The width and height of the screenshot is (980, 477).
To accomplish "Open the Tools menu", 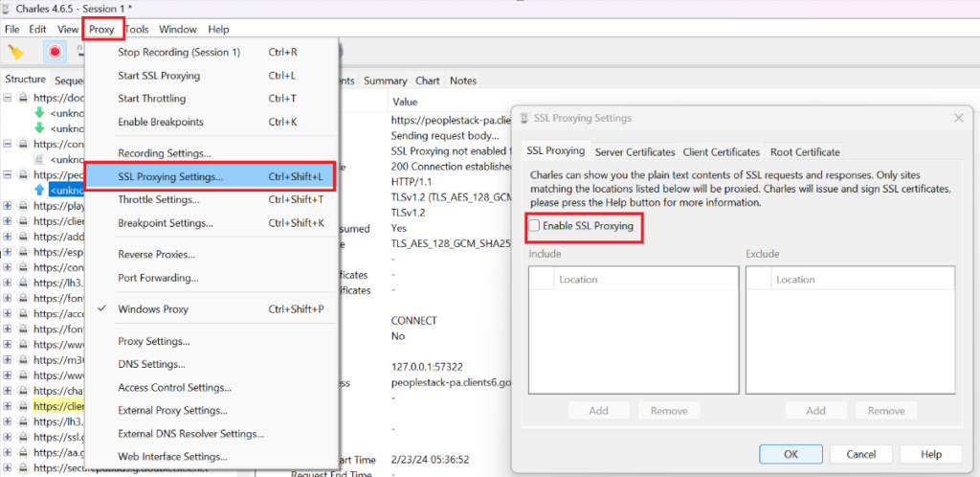I will [x=136, y=29].
